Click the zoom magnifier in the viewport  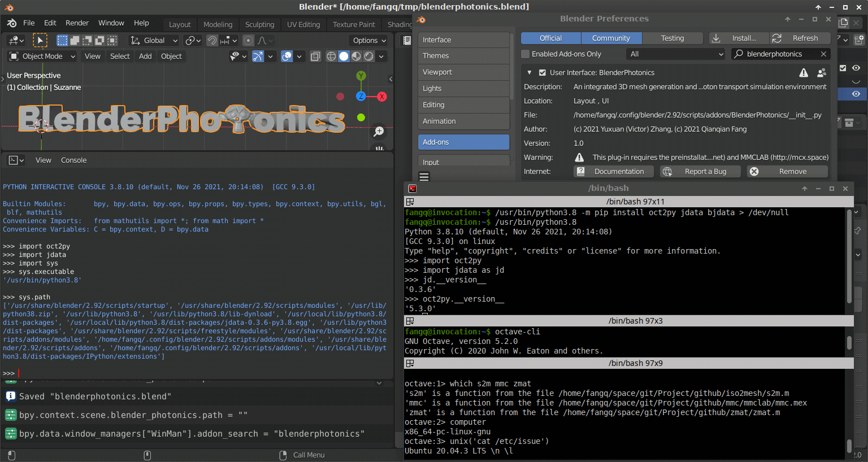coord(379,132)
